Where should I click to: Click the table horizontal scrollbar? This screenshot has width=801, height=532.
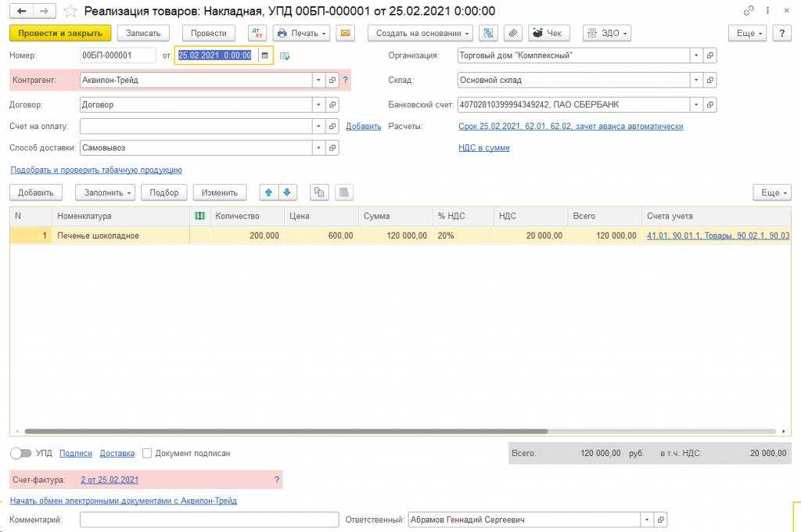(x=286, y=431)
